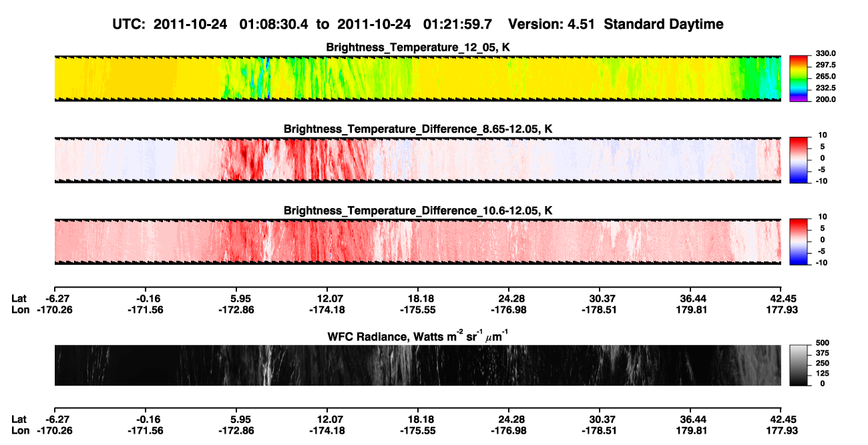The height and width of the screenshot is (445, 868).
Task: Click longitude '179.81' on the axis under 10.6-12.05 panel
Action: coord(693,310)
